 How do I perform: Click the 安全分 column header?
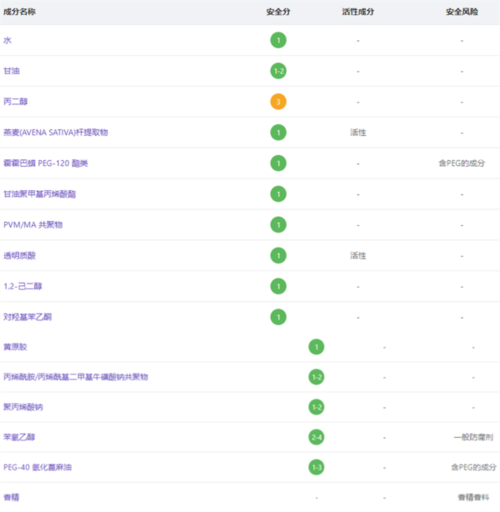coord(278,12)
